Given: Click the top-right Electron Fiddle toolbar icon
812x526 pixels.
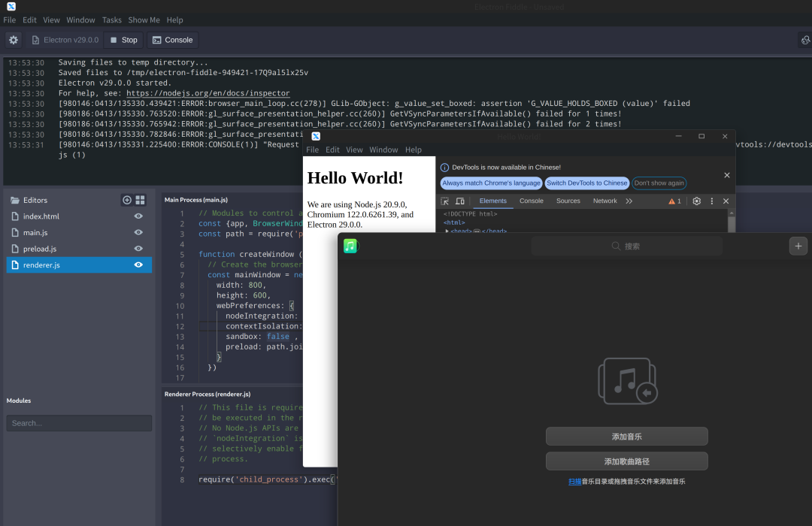Looking at the screenshot, I should tap(805, 40).
